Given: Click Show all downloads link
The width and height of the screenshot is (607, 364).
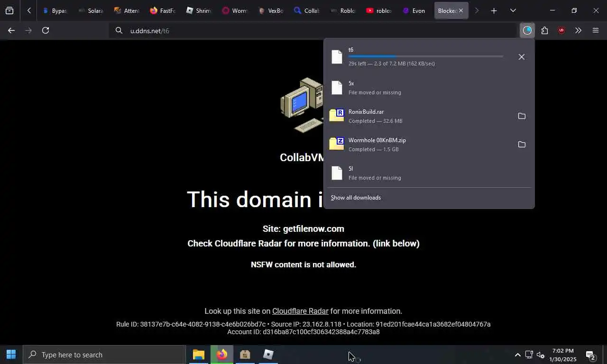Looking at the screenshot, I should [x=356, y=198].
